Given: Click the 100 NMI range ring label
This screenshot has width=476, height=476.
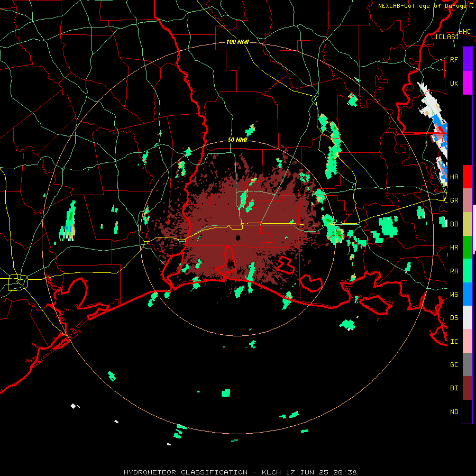Looking at the screenshot, I should (x=237, y=42).
